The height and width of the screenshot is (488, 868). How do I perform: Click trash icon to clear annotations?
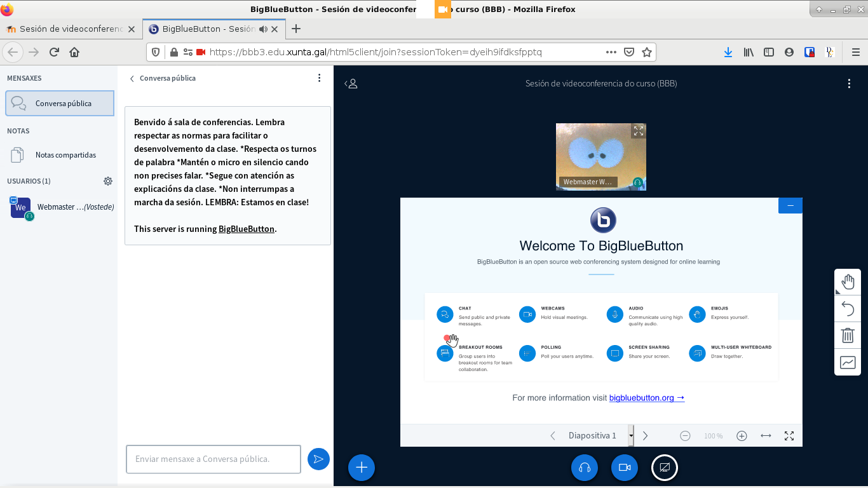(848, 335)
